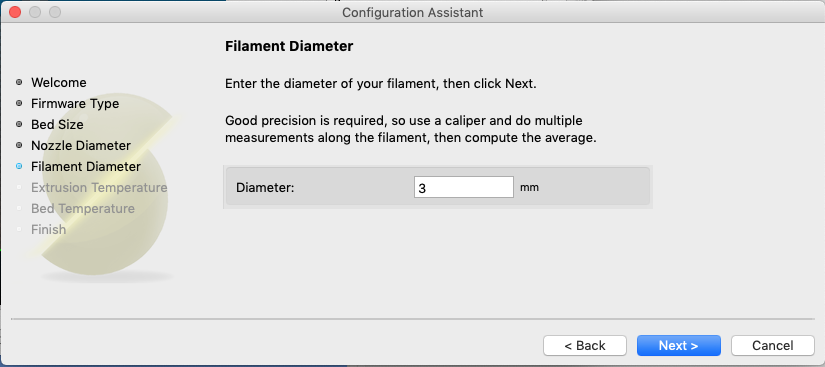825x367 pixels.
Task: Choose the Bed Temperature step
Action: tap(83, 209)
